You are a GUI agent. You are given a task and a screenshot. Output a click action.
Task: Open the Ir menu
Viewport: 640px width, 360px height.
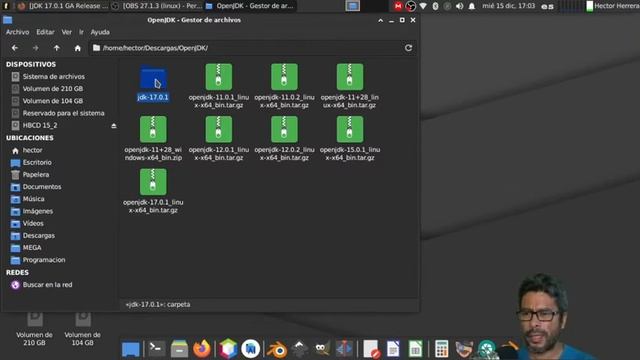point(81,32)
